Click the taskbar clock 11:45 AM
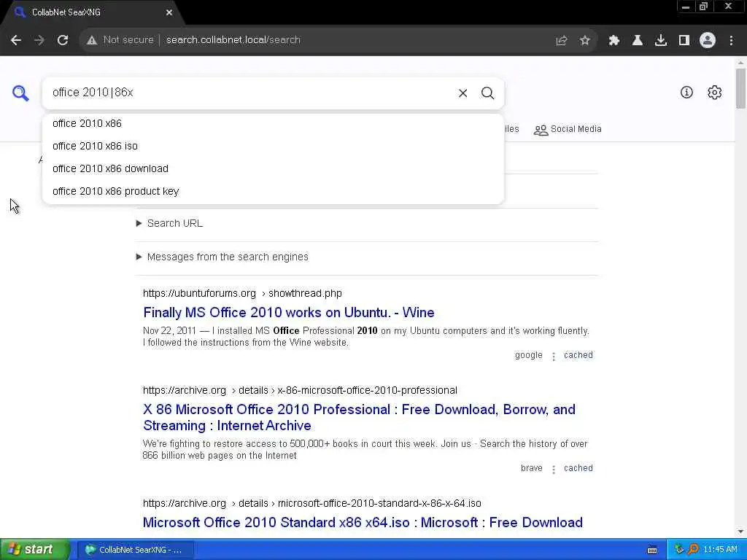The width and height of the screenshot is (747, 560). point(720,550)
